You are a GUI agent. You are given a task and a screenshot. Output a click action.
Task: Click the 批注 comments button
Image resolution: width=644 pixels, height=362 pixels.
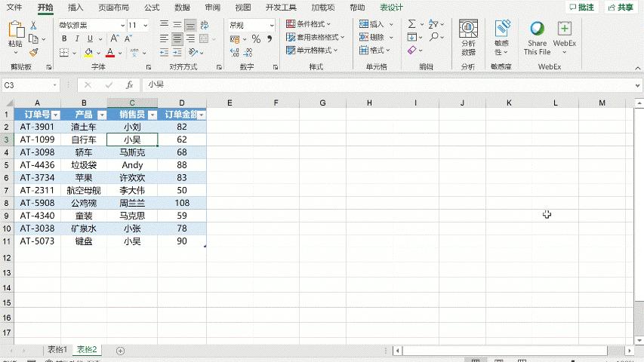point(581,7)
